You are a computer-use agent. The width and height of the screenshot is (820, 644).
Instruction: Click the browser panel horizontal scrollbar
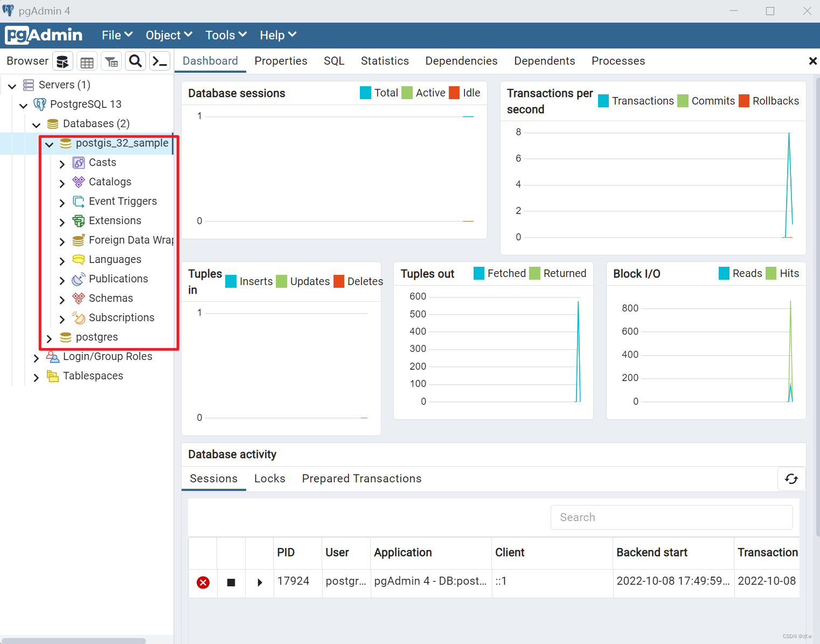point(73,641)
